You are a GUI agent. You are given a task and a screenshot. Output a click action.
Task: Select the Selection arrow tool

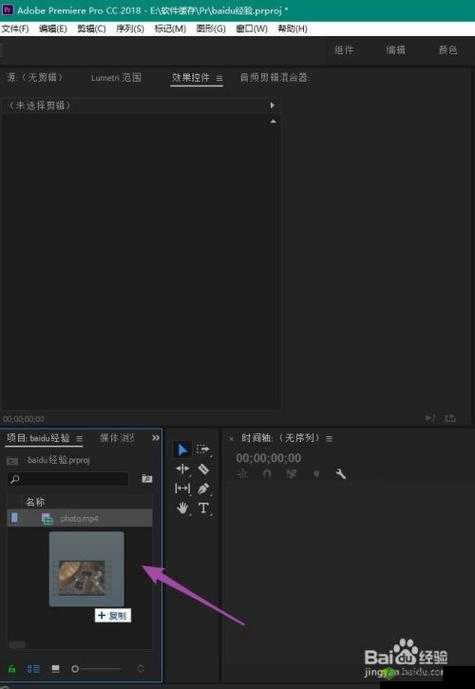click(x=182, y=450)
